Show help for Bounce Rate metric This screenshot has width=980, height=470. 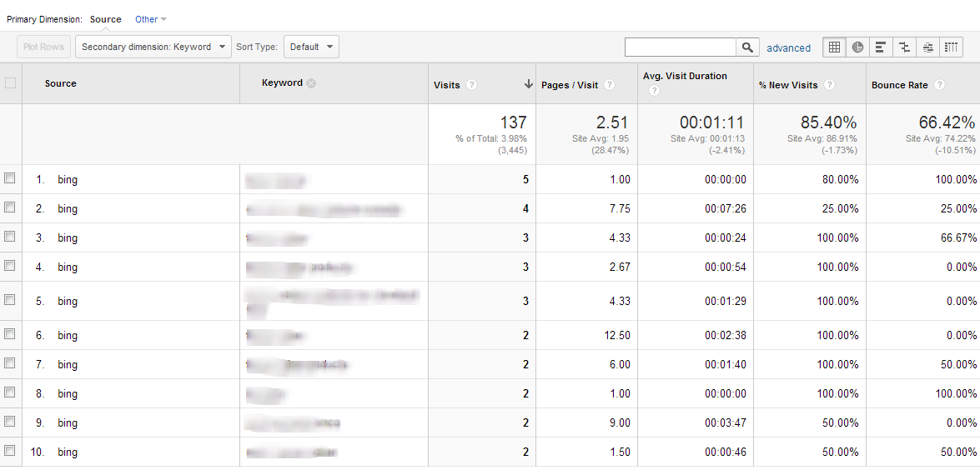click(940, 85)
